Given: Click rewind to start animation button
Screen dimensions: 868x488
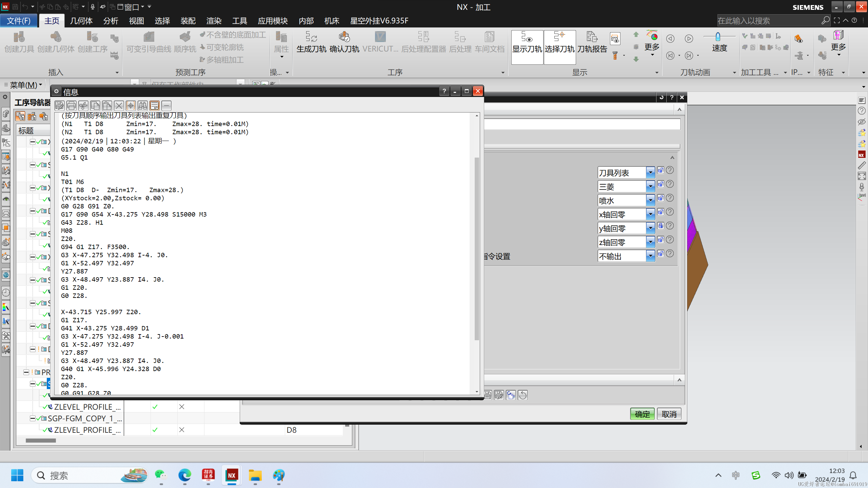Looking at the screenshot, I should click(670, 55).
